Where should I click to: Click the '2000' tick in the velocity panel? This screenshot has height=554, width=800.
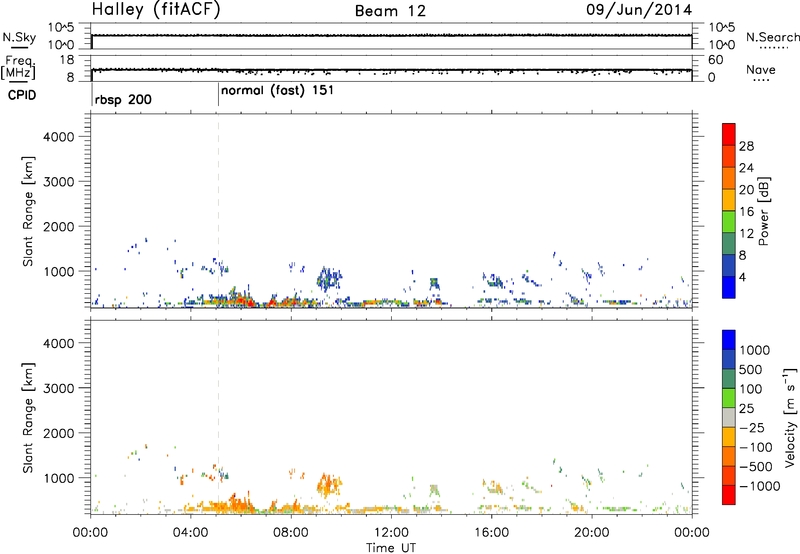coord(58,433)
